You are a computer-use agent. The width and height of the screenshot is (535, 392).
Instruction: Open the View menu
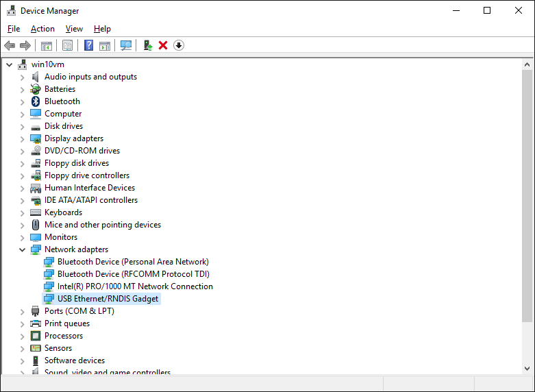pyautogui.click(x=74, y=29)
